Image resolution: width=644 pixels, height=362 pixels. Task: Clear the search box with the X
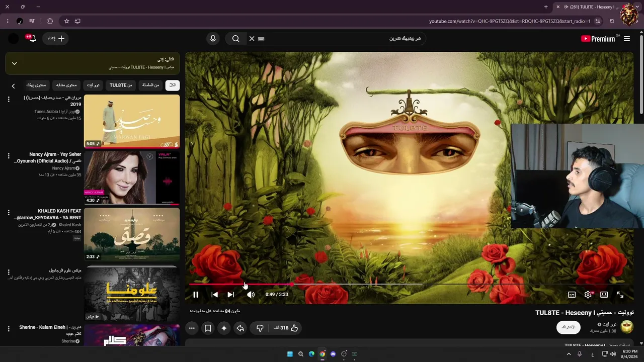pos(252,39)
